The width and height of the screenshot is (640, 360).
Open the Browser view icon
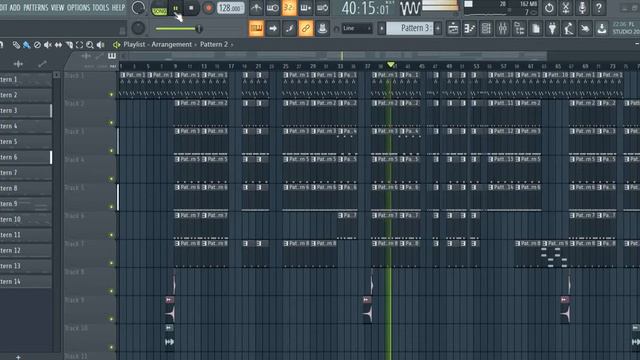pos(519,28)
